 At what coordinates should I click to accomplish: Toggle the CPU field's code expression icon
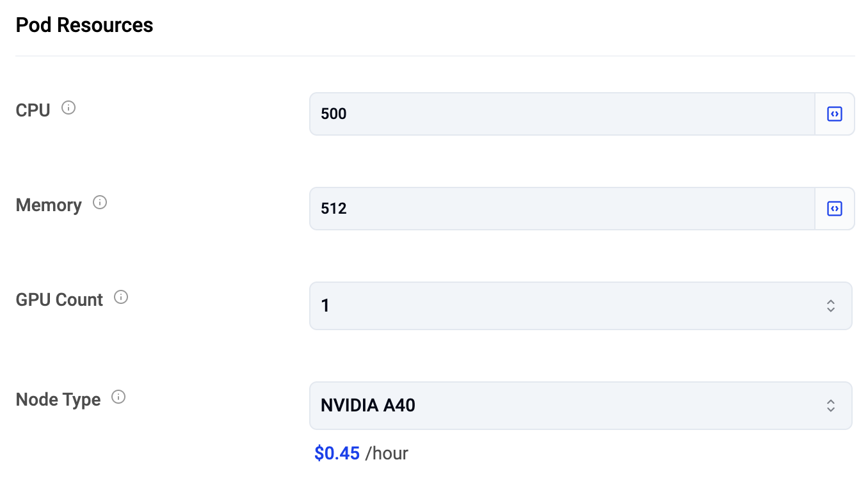pos(835,114)
